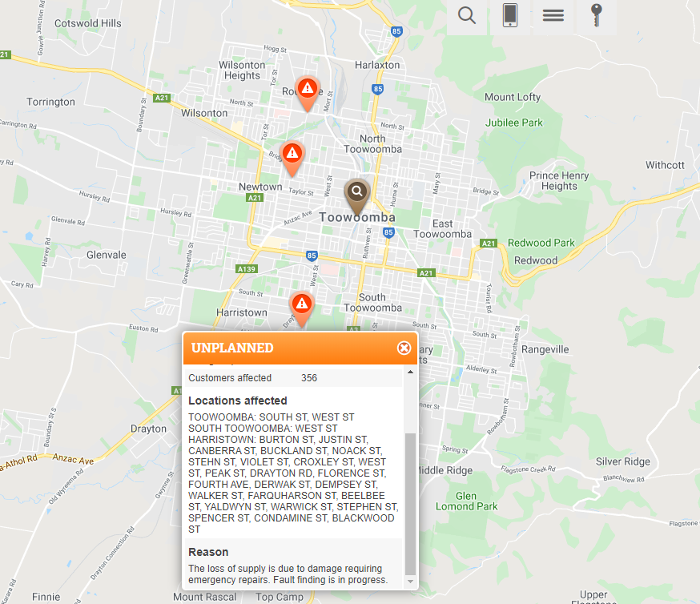The height and width of the screenshot is (604, 700).
Task: Select the outage marker near Harristown
Action: [302, 309]
